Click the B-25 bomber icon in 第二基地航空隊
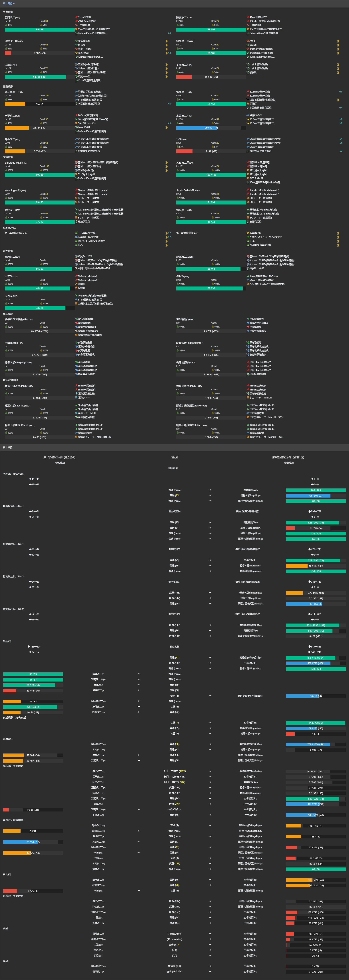Image resolution: width=349 pixels, height=980 pixels. 248,241
